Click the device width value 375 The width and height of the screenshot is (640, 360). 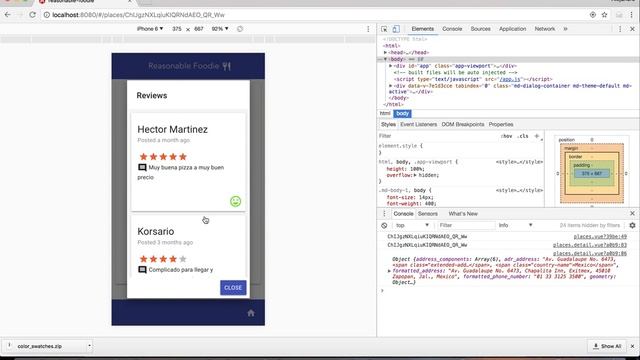click(x=177, y=29)
